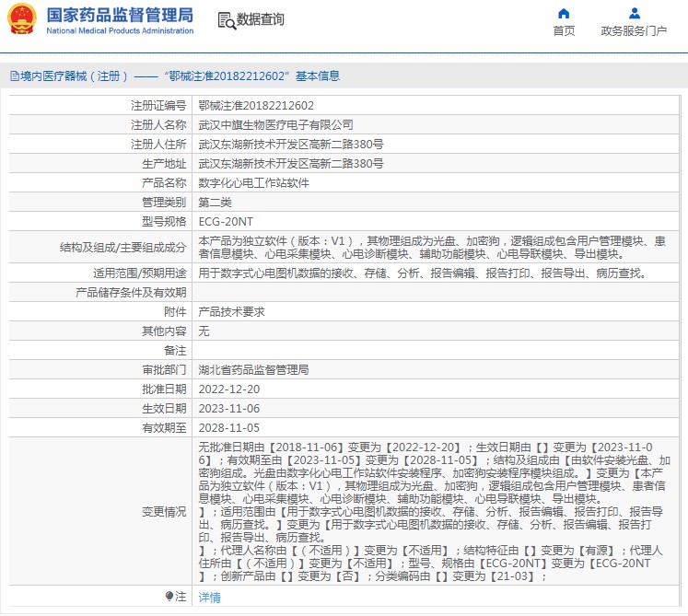The height and width of the screenshot is (616, 688).
Task: Click the 批准日期 row label
Action: pos(164,389)
